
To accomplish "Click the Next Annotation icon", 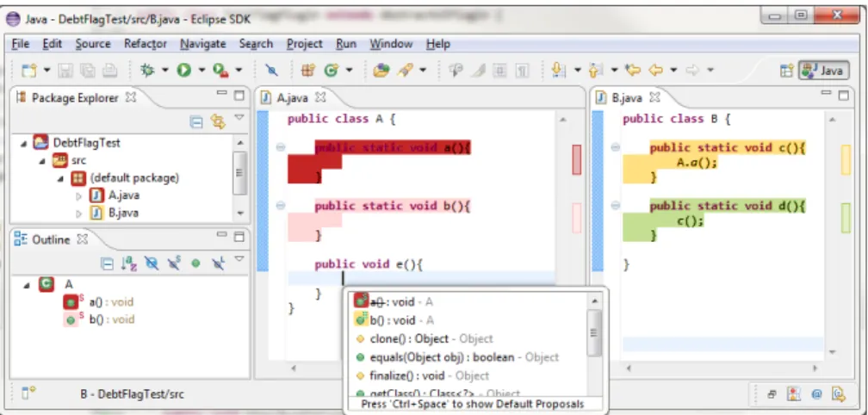I will (559, 71).
